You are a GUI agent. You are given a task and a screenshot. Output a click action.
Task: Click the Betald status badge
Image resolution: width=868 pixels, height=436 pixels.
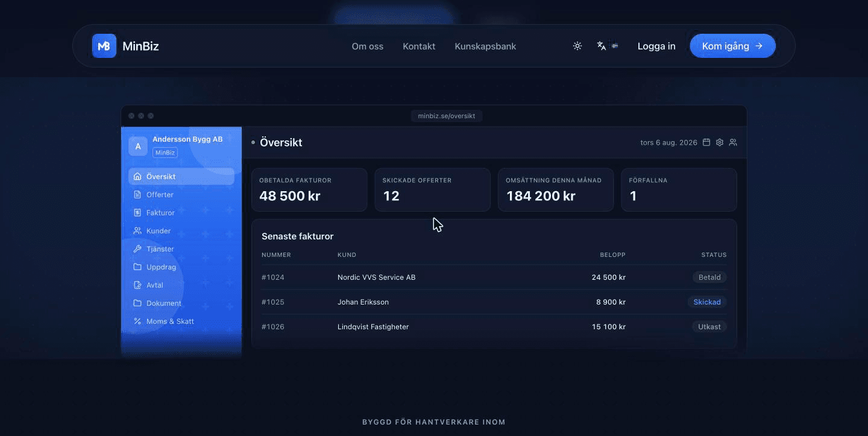pos(709,277)
